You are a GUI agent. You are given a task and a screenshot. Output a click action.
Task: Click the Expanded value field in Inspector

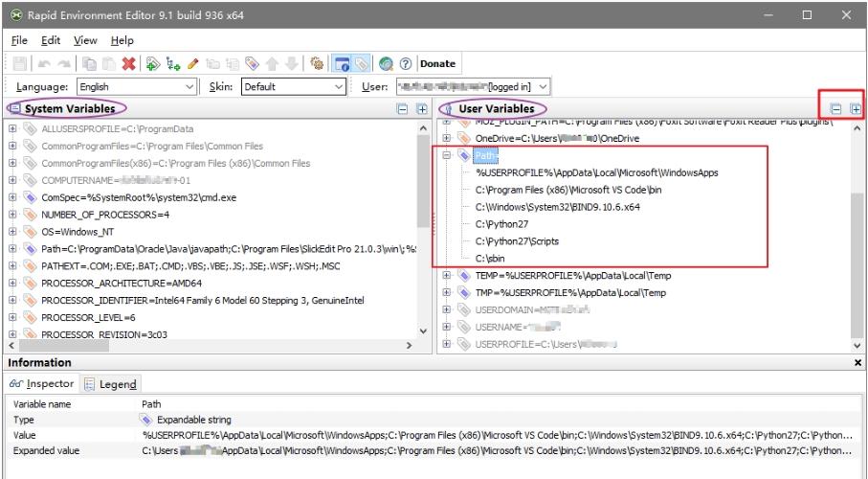pos(497,450)
